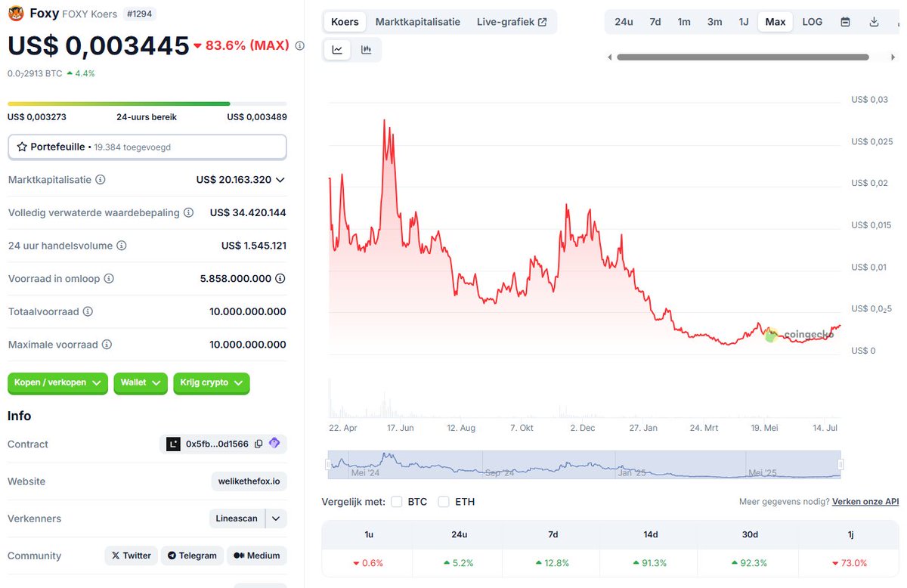Click the info icon next to 83.6% (MAX)
The width and height of the screenshot is (907, 588).
[x=300, y=46]
